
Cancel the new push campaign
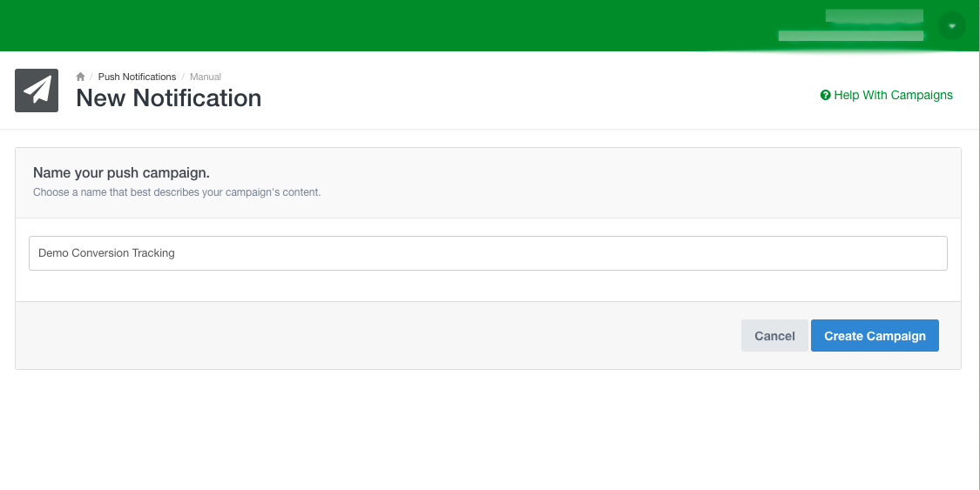[x=774, y=336]
